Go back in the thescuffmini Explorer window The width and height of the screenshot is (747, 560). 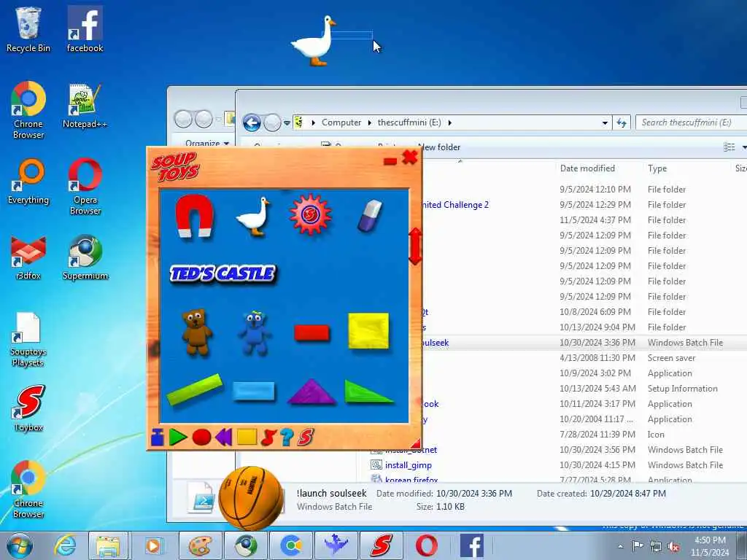point(252,122)
